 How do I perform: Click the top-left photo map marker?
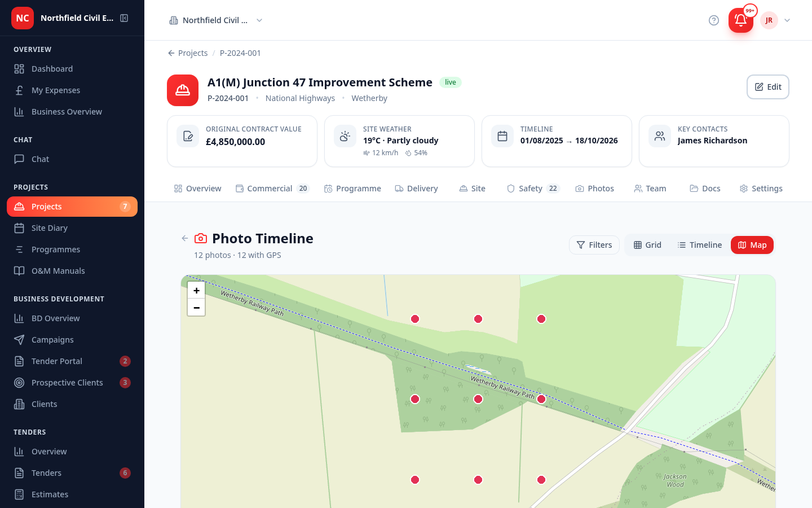415,319
